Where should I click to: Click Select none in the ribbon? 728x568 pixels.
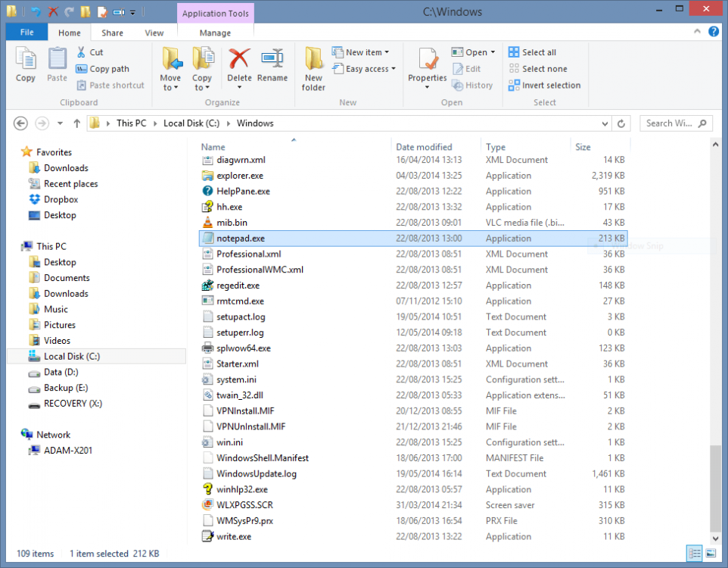click(537, 69)
